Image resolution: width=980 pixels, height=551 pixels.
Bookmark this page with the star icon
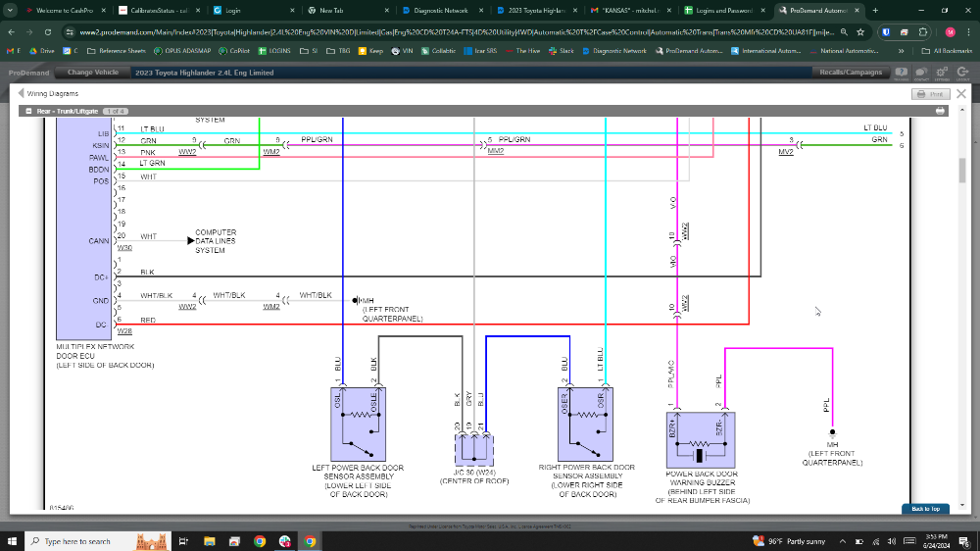tap(859, 31)
